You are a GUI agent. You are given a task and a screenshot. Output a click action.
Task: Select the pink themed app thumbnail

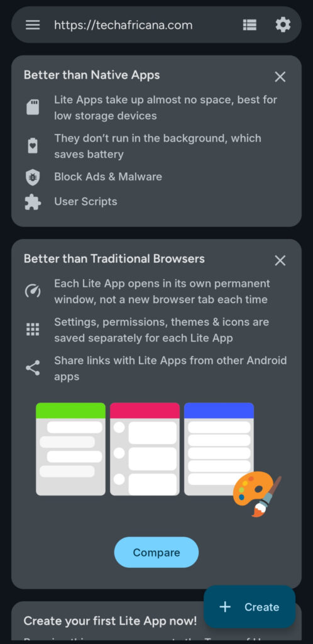coord(145,449)
